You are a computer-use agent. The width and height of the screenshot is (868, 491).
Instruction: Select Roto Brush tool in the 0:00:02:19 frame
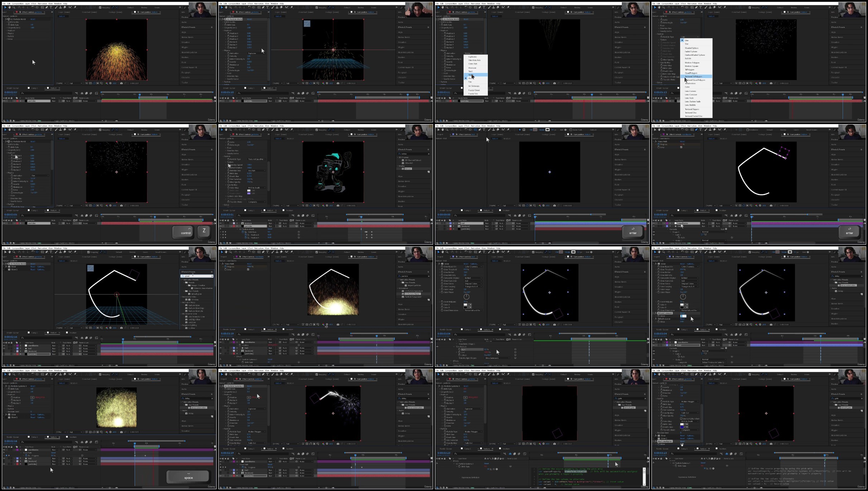287,374
